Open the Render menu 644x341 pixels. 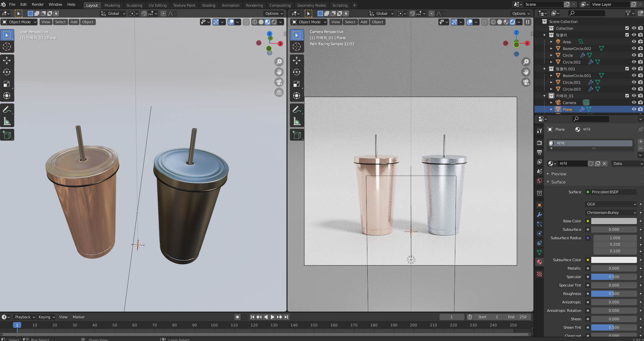pyautogui.click(x=38, y=4)
